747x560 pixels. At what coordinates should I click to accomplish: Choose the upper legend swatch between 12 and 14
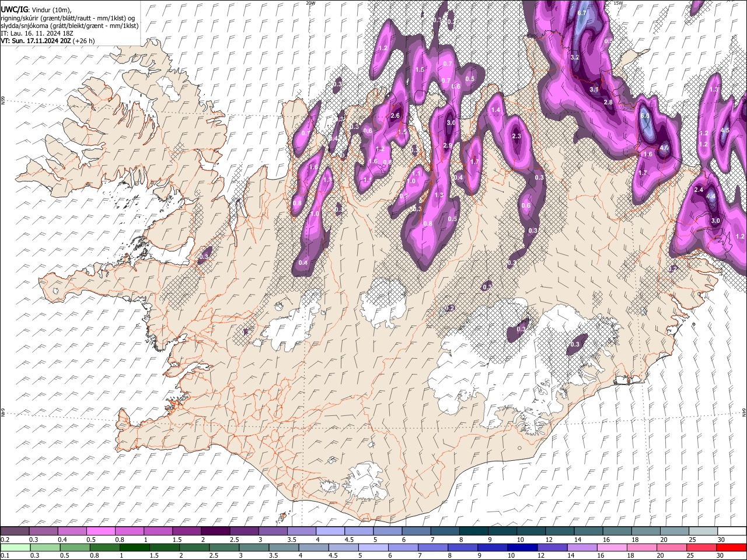tap(560, 531)
